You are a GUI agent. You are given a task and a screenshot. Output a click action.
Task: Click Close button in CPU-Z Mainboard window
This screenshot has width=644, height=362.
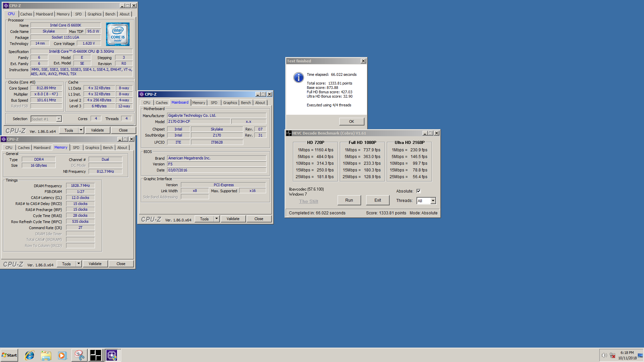[x=259, y=219]
